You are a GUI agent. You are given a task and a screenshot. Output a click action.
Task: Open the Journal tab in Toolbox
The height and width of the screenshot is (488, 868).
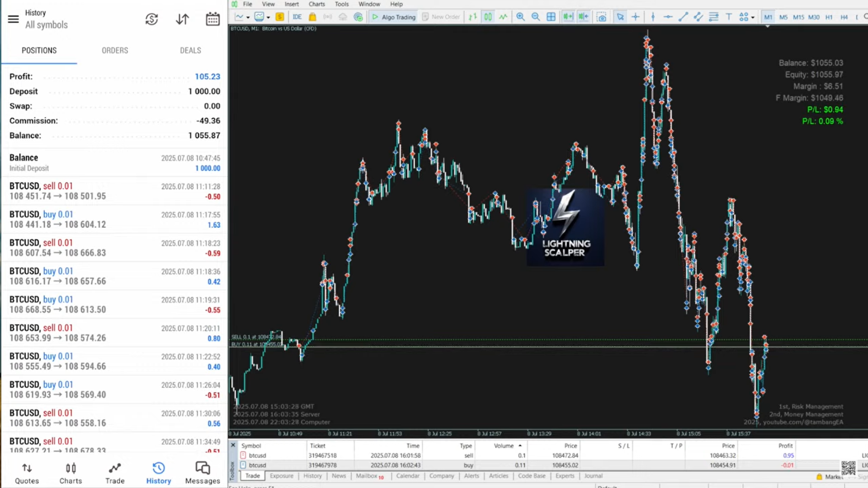593,475
